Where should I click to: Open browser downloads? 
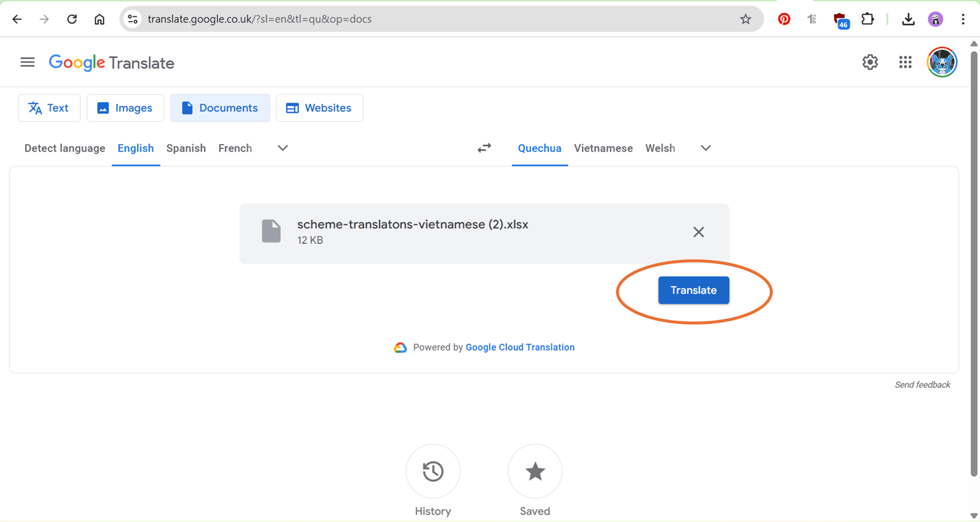tap(908, 19)
